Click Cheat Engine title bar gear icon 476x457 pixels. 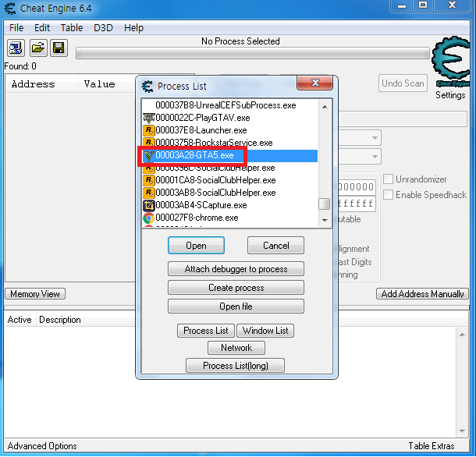pyautogui.click(x=10, y=9)
